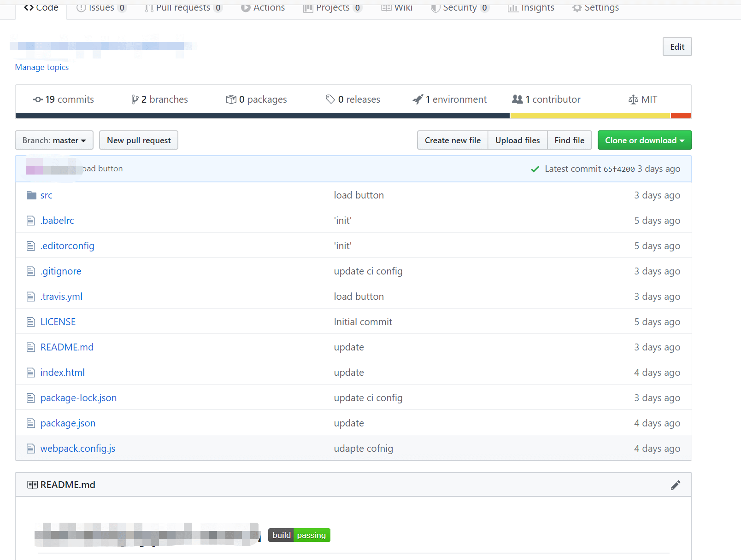Click the file icon beside LICENSE

(x=31, y=322)
